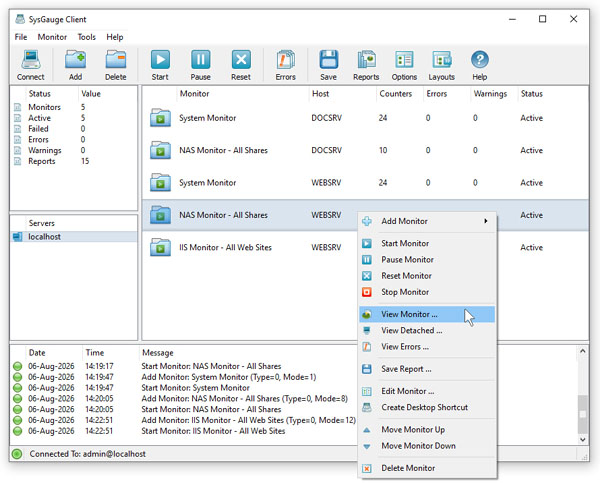600x483 pixels.
Task: Expand the Add Monitor submenu
Action: point(427,221)
